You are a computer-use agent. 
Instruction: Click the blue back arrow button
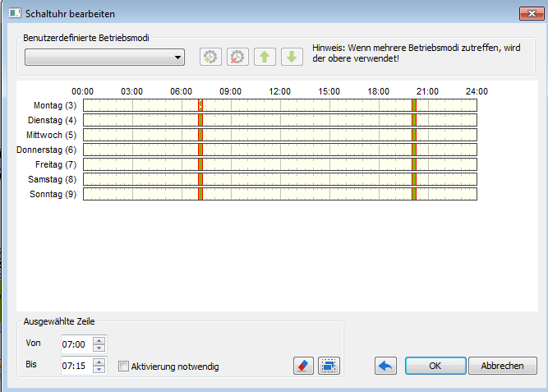tap(385, 366)
